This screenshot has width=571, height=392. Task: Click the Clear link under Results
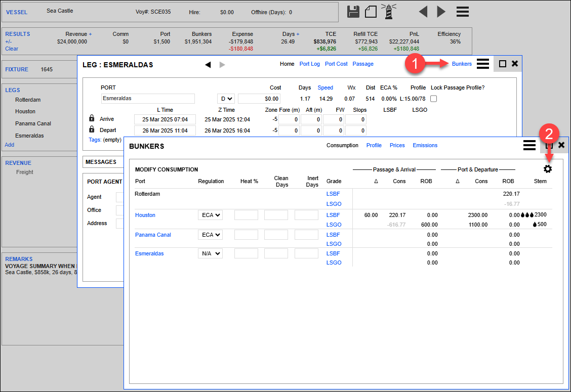12,49
